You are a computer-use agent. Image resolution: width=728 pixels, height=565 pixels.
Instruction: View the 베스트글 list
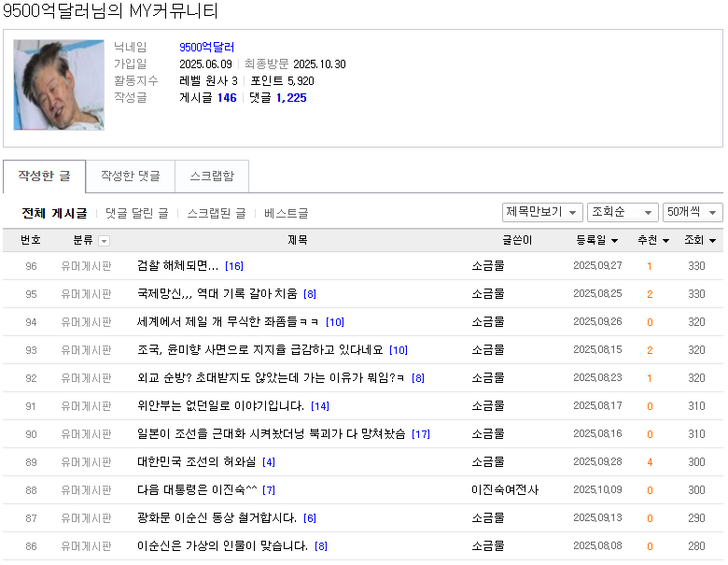point(286,213)
